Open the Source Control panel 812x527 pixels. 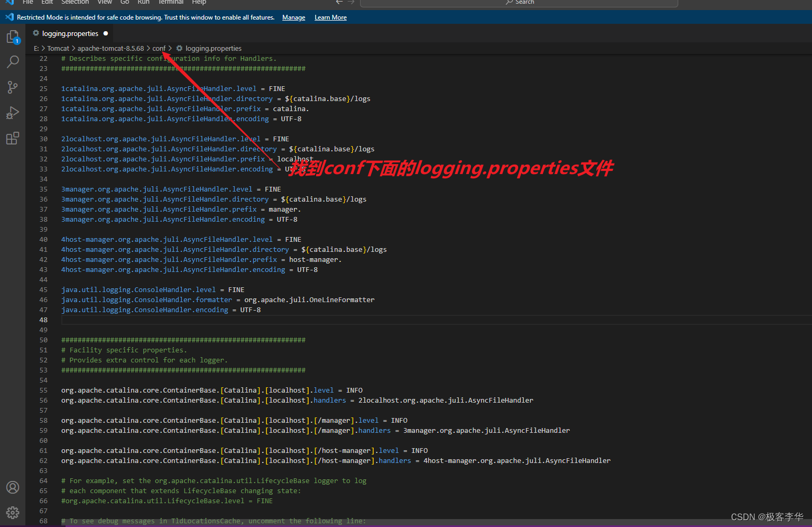(x=13, y=87)
